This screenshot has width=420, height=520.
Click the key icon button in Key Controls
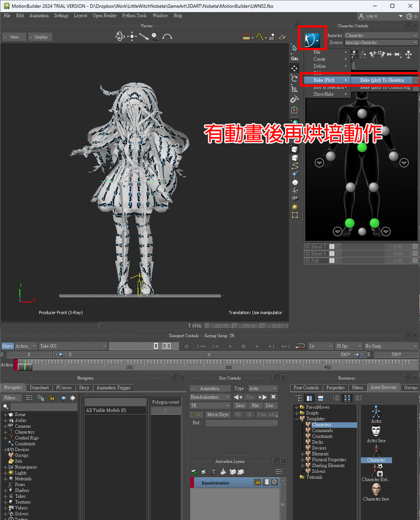click(x=196, y=414)
